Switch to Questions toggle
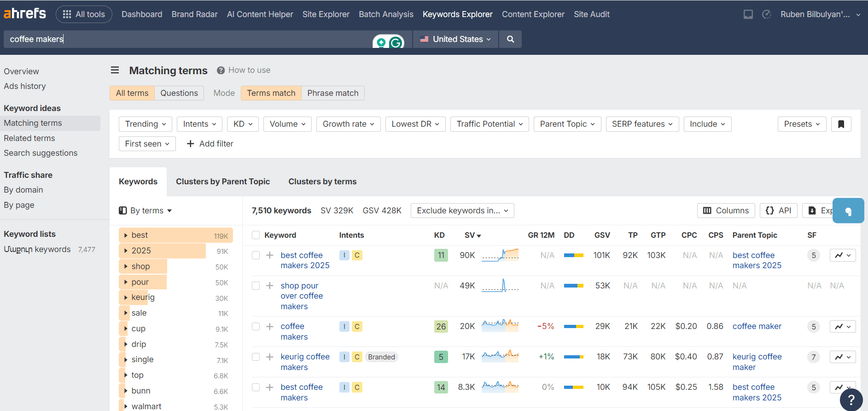The width and height of the screenshot is (868, 411). 179,93
